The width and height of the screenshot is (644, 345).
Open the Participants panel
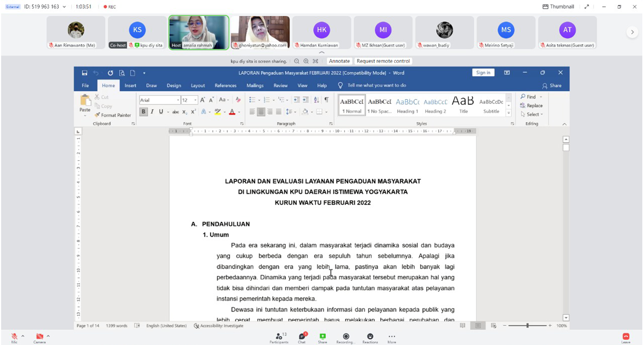[279, 336]
